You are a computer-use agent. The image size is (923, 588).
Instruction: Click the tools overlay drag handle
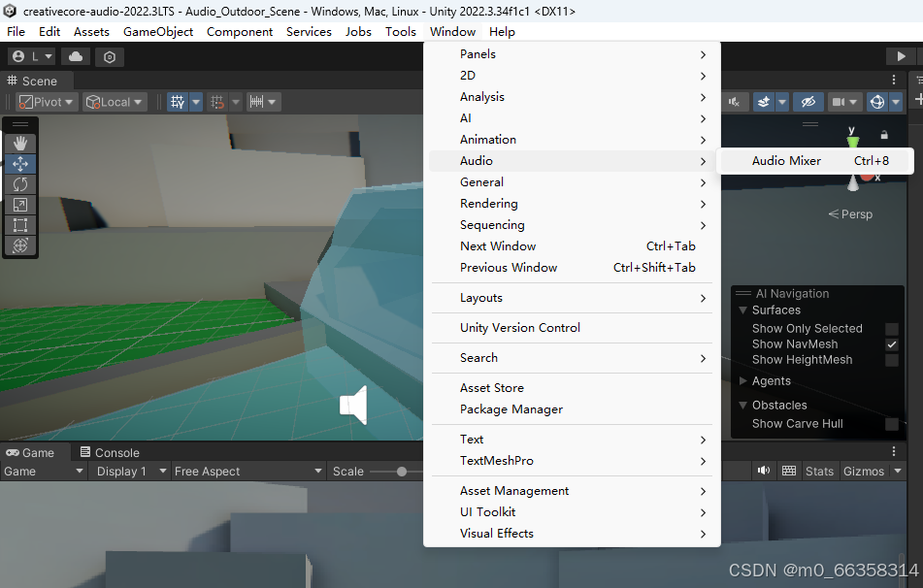[20, 124]
